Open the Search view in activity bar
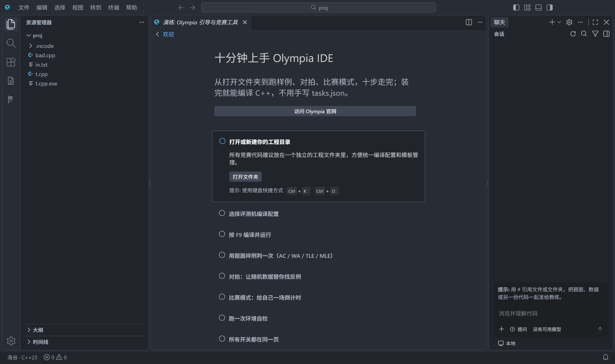The width and height of the screenshot is (615, 364). click(x=11, y=43)
